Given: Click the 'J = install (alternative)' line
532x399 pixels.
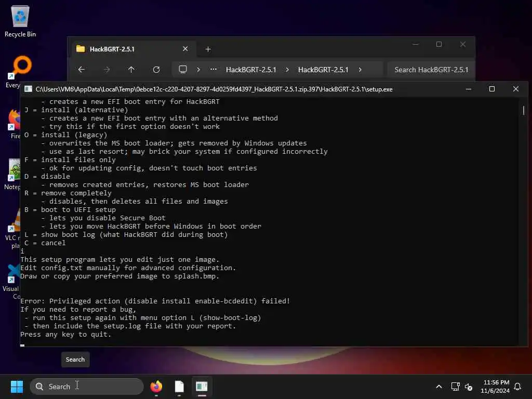Looking at the screenshot, I should click(76, 110).
